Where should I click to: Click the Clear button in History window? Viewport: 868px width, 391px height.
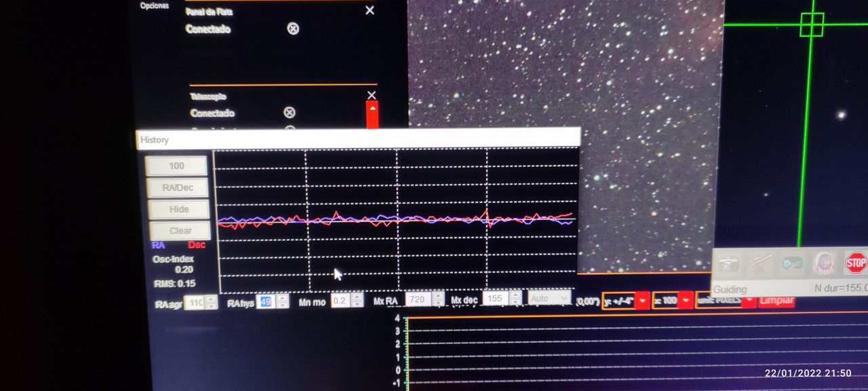[180, 231]
